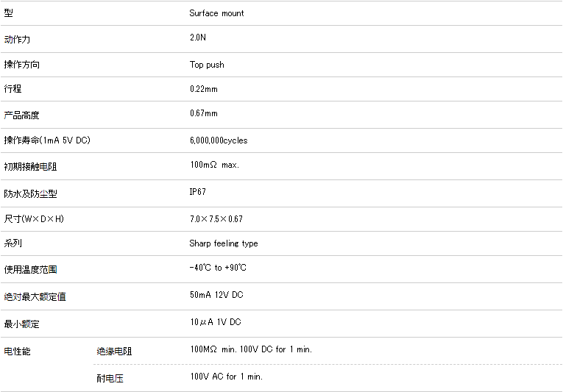
Task: Click the 6,000,000cycles lifespan value
Action: [219, 140]
